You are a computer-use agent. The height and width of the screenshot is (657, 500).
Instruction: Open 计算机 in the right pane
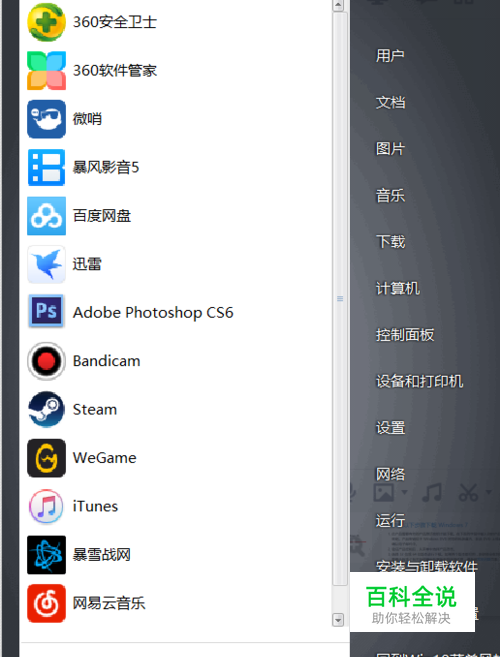click(397, 288)
